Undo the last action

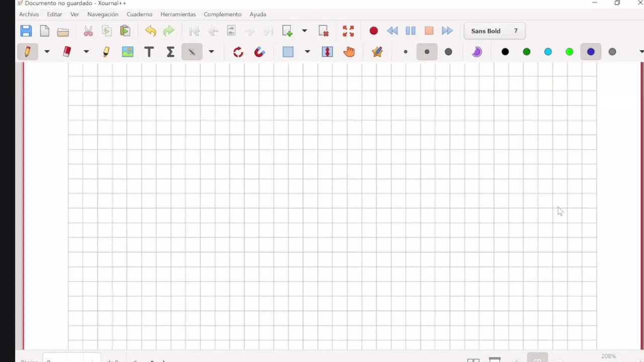point(150,31)
